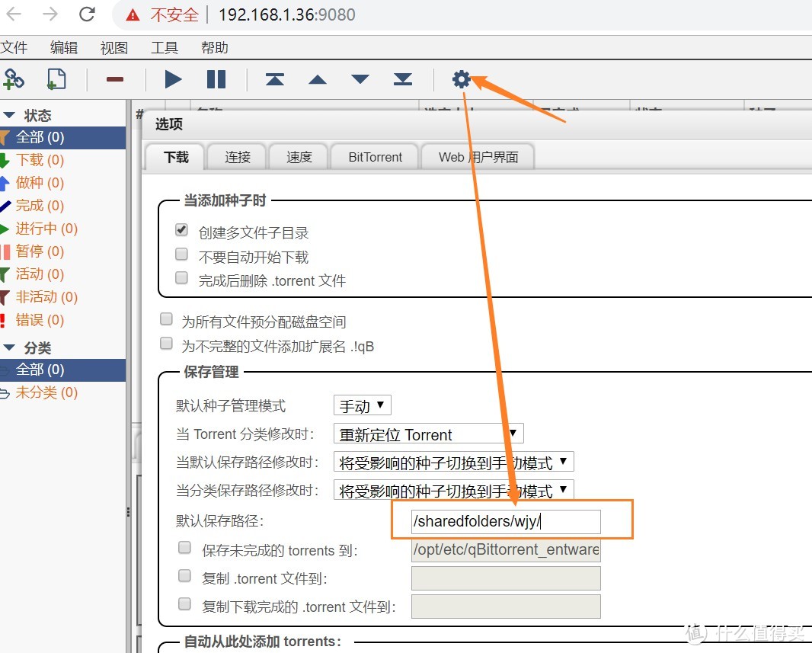Click the 复制下载完成的 .torrent path field
Screen dimensions: 812x653
(x=506, y=607)
